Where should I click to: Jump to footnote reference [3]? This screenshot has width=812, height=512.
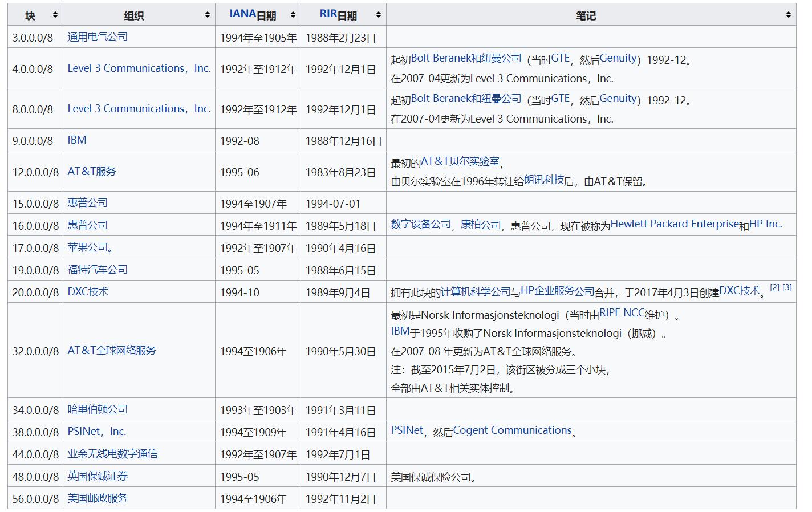(787, 287)
